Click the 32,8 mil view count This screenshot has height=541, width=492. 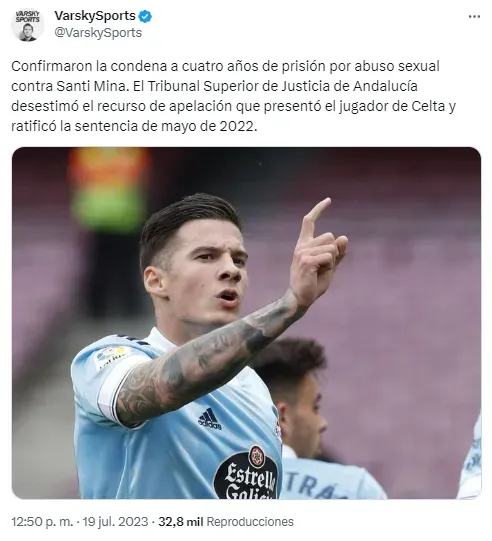pos(180,521)
